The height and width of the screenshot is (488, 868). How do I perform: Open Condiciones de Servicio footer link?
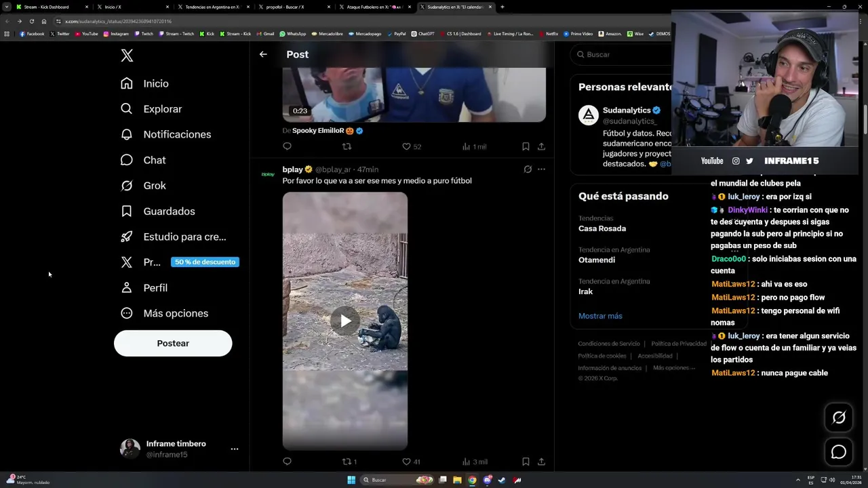click(609, 344)
